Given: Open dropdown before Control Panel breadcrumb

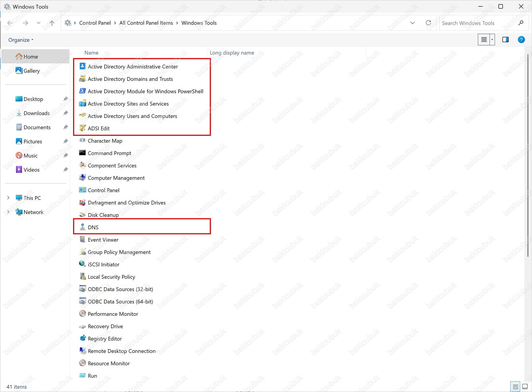Looking at the screenshot, I should [x=75, y=23].
